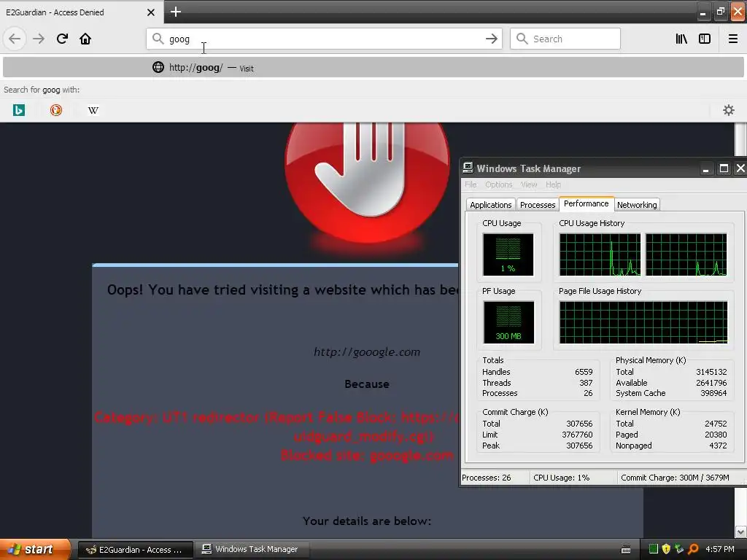This screenshot has height=560, width=747.
Task: Click the Go arrow in the address bar
Action: [x=491, y=39]
